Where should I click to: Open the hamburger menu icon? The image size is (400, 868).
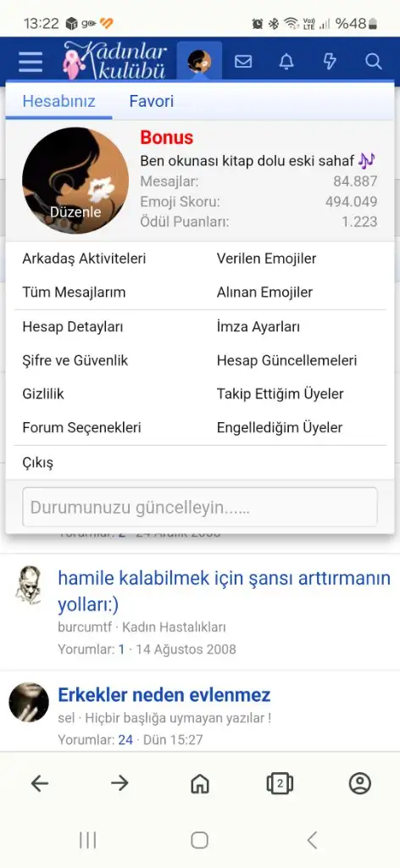30,61
